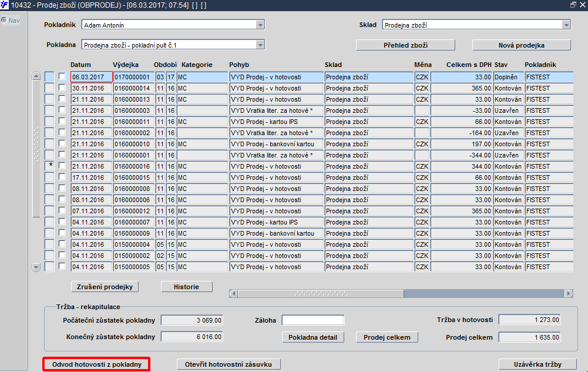The image size is (588, 372).
Task: Click the horizontal scrollbar left arrow
Action: (233, 293)
